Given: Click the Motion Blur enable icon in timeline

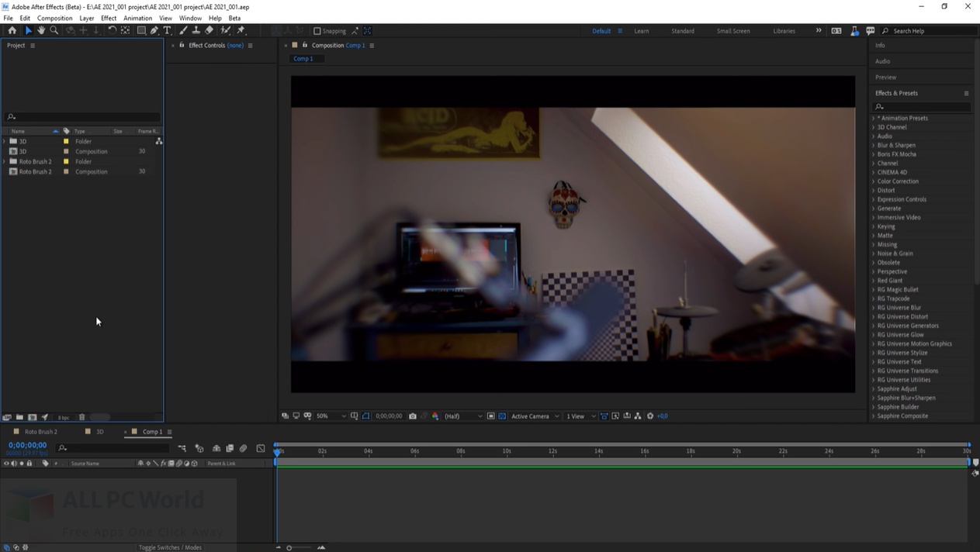Looking at the screenshot, I should tap(243, 448).
